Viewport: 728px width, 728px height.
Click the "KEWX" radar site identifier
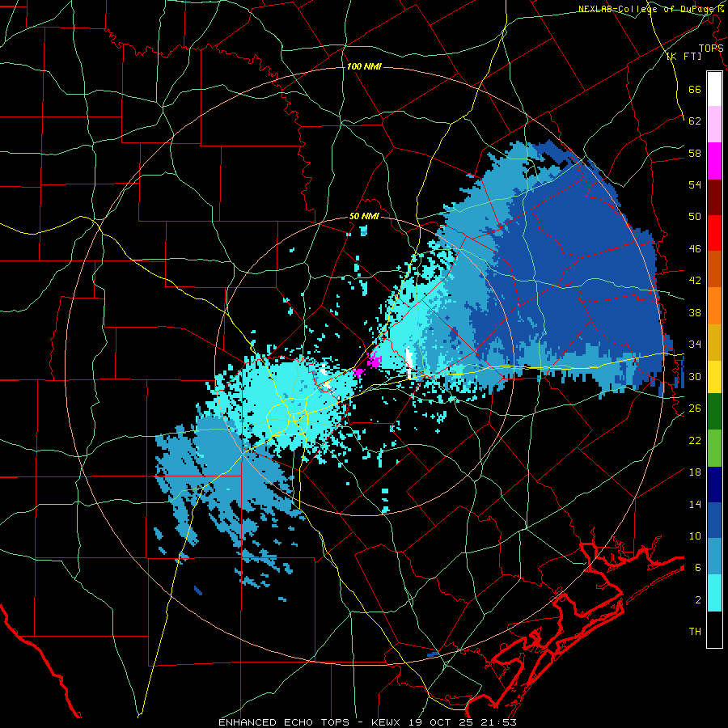click(387, 722)
